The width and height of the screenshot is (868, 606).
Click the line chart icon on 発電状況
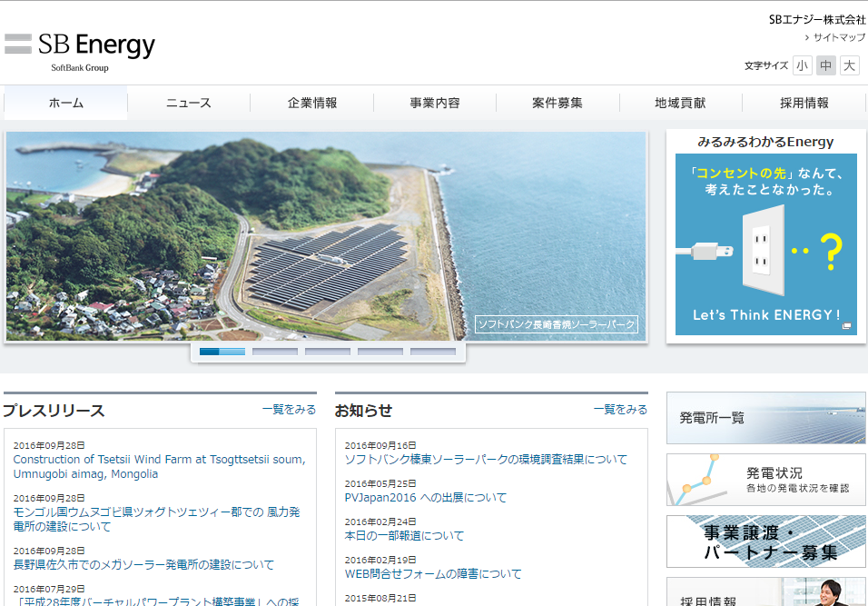coord(697,480)
